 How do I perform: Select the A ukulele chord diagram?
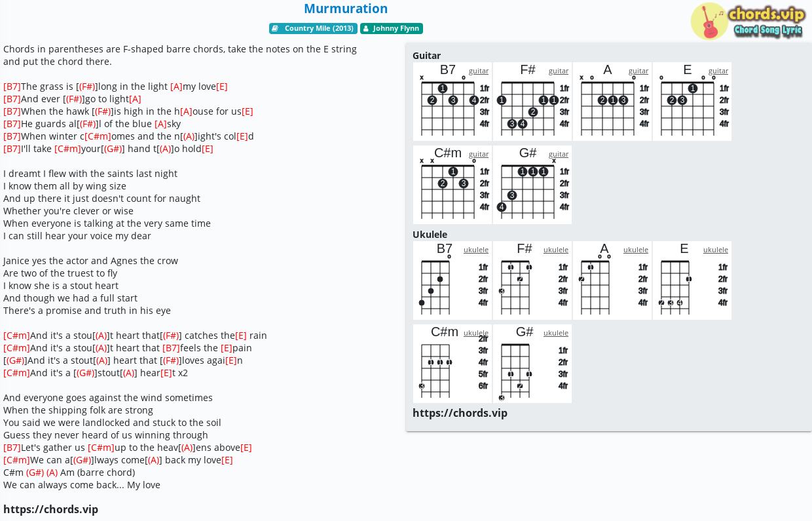[612, 280]
